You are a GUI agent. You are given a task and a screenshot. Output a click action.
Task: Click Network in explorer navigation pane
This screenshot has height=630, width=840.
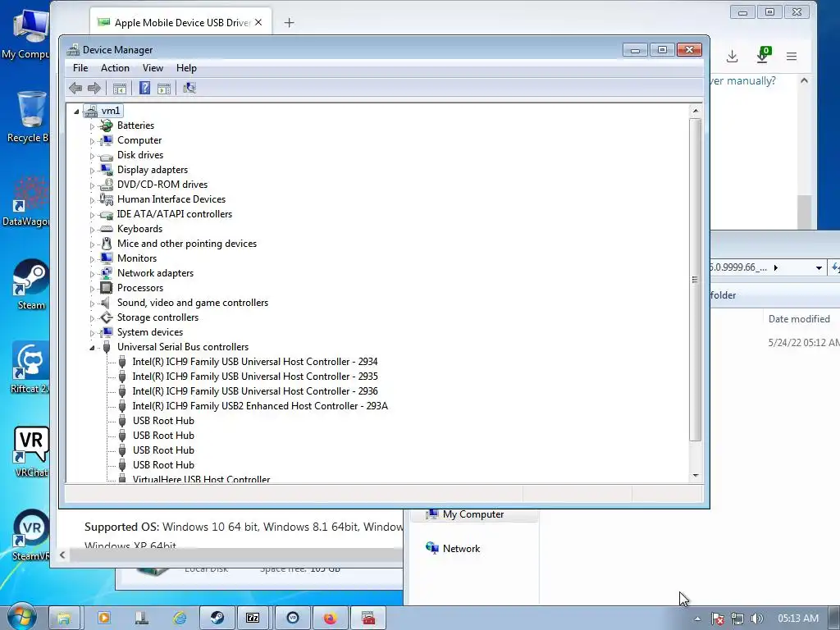[x=461, y=549]
